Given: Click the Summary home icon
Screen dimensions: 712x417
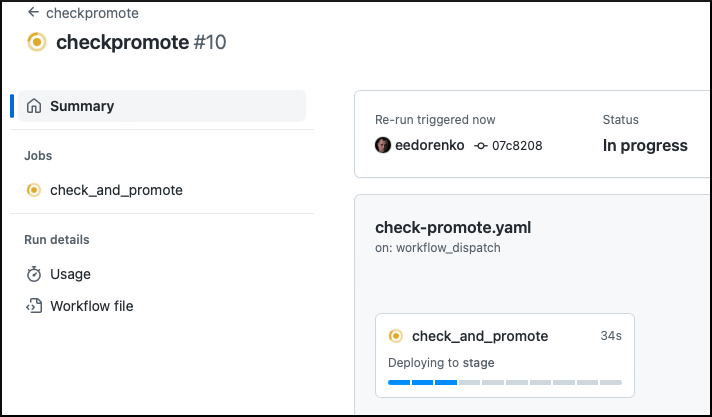Looking at the screenshot, I should pos(34,106).
